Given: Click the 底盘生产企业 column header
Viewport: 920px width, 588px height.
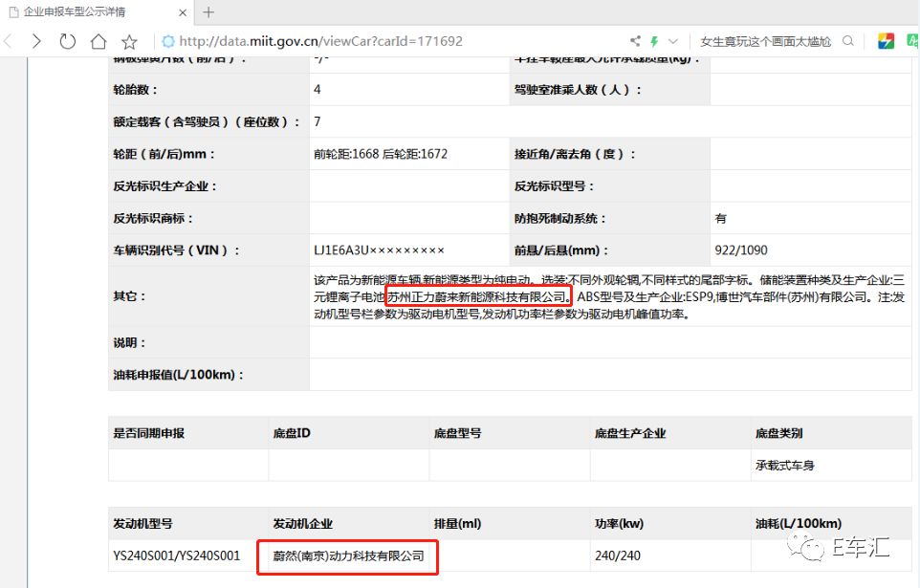Looking at the screenshot, I should [x=630, y=434].
